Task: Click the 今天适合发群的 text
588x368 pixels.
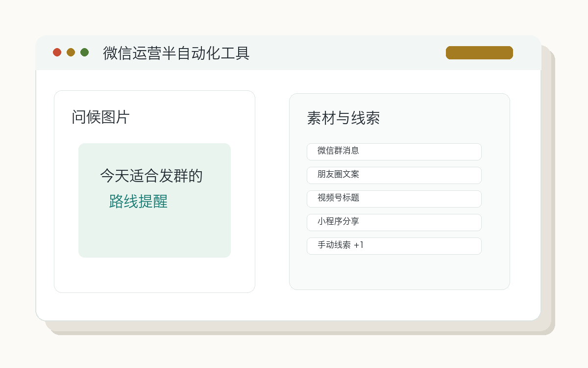Action: (x=151, y=176)
